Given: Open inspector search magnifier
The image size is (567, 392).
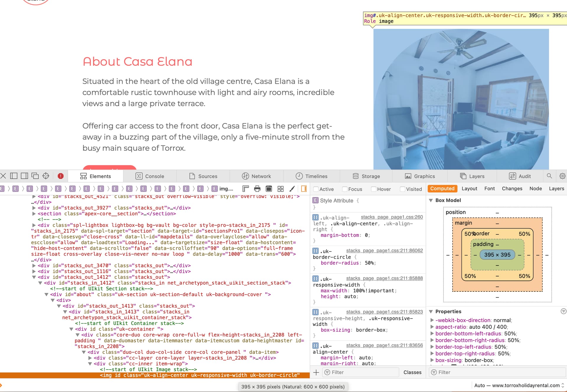Looking at the screenshot, I should click(549, 176).
